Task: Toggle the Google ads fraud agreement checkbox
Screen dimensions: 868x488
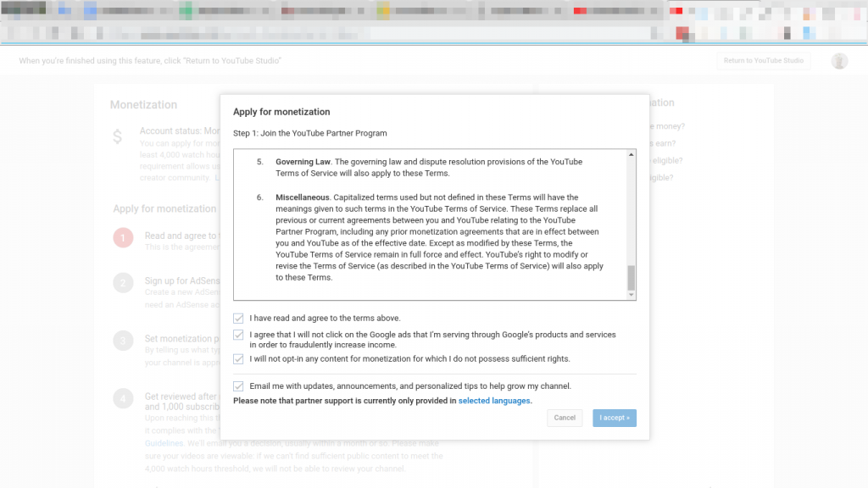Action: pyautogui.click(x=238, y=335)
